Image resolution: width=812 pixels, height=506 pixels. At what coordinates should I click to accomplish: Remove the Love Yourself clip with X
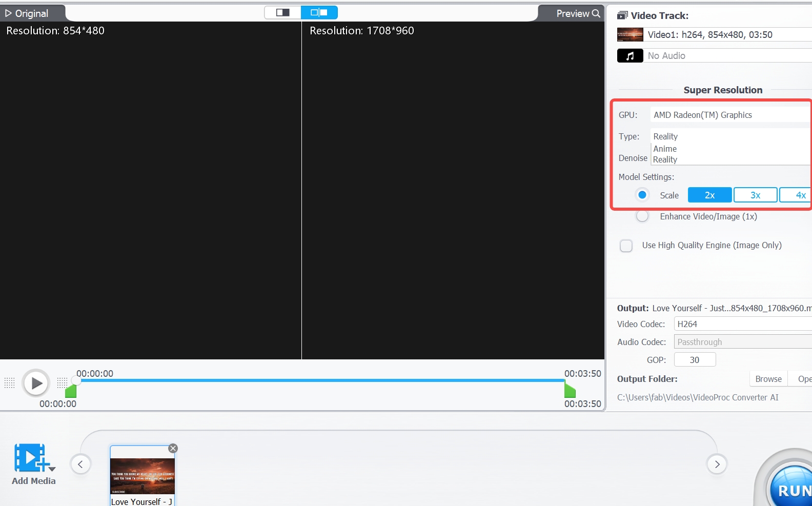(173, 449)
